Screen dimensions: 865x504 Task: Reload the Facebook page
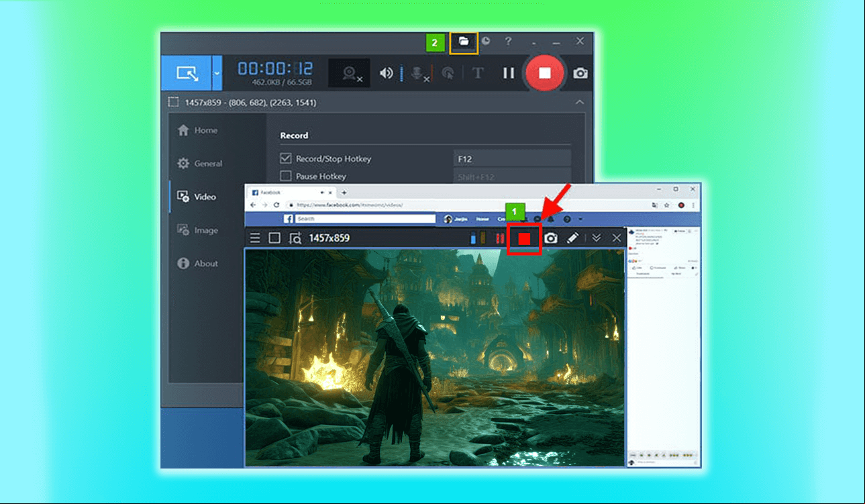[x=276, y=205]
